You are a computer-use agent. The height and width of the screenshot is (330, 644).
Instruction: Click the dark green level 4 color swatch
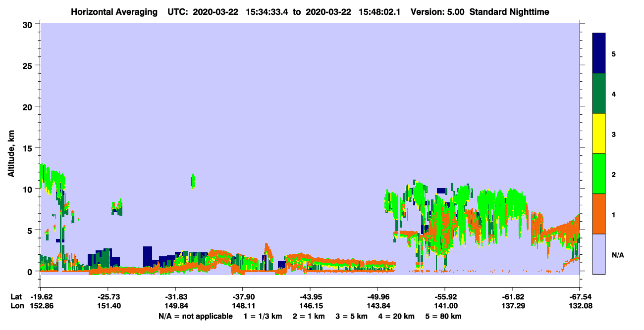coord(599,94)
